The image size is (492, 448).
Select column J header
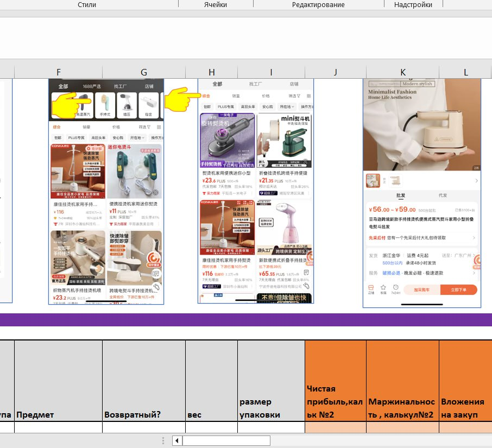335,72
